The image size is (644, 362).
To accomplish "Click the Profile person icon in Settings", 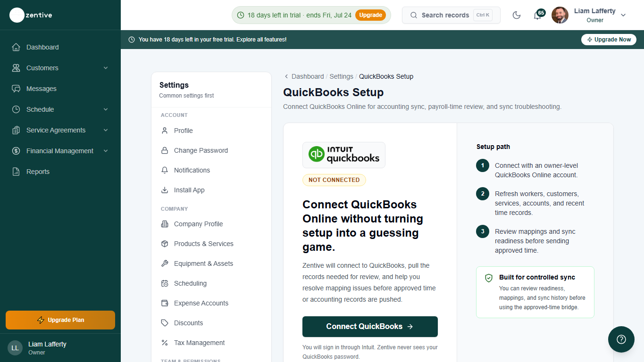I will (x=165, y=131).
